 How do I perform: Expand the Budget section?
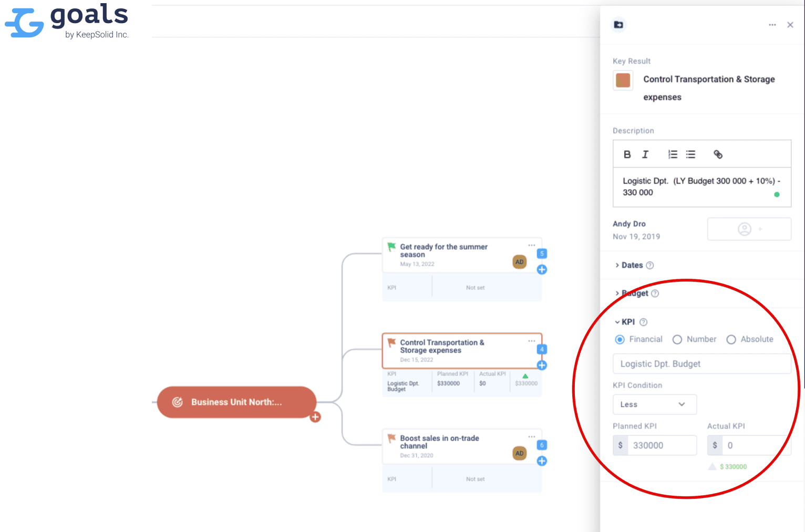[632, 294]
